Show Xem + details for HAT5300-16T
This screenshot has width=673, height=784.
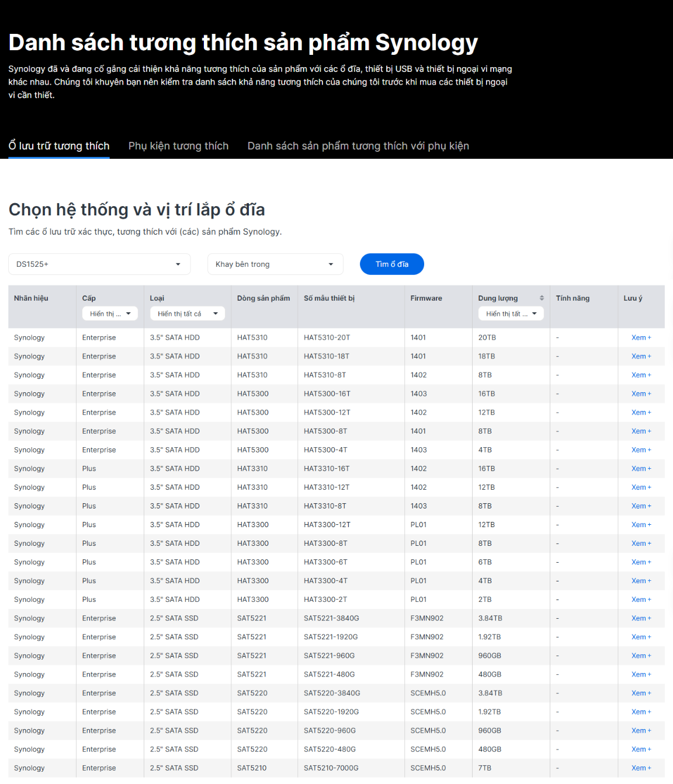(641, 393)
